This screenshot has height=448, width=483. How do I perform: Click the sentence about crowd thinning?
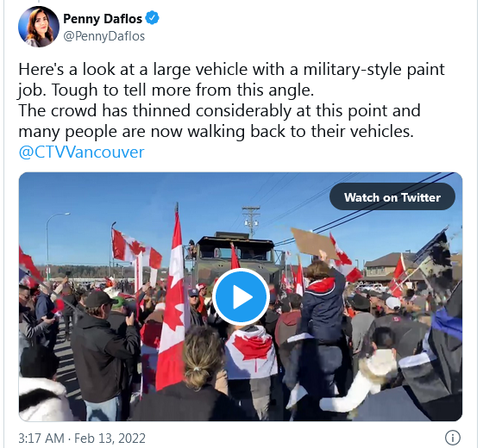click(x=219, y=121)
